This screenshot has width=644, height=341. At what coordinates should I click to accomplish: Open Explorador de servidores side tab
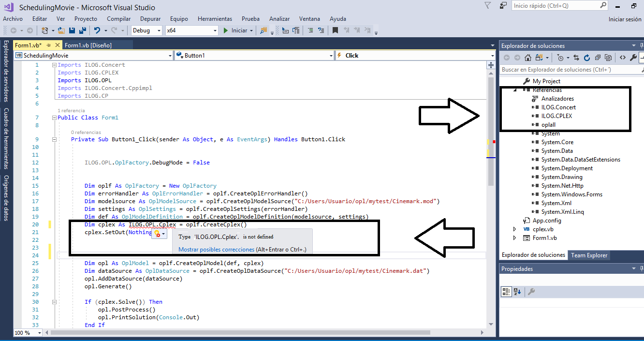[x=6, y=71]
